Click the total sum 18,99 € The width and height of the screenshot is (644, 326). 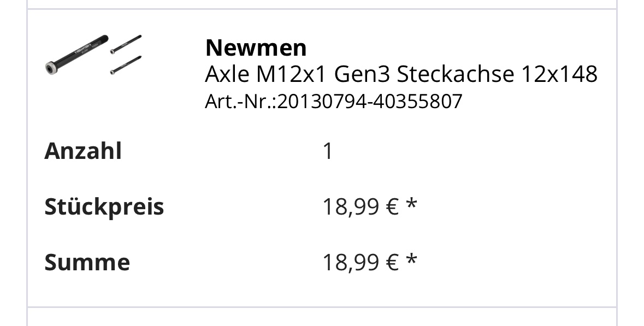click(x=361, y=262)
